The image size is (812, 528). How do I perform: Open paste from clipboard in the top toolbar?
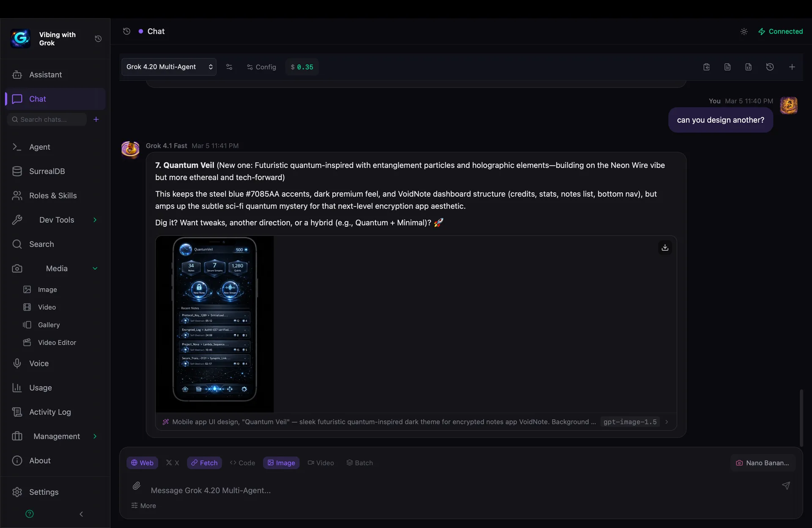706,67
